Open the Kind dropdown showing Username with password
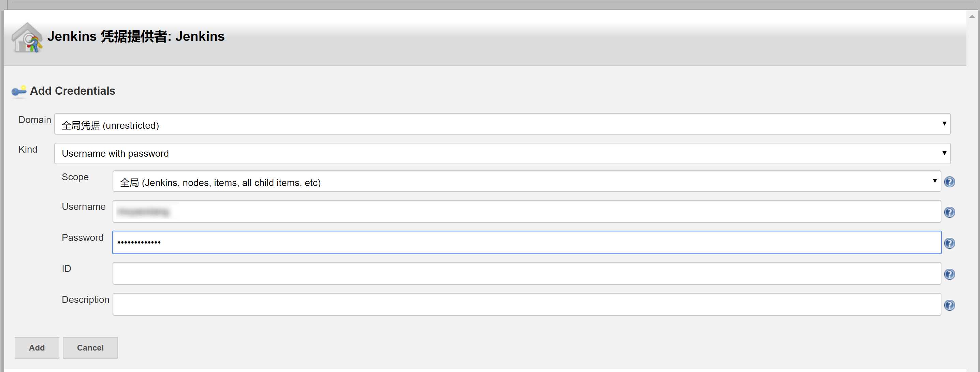The image size is (980, 372). (x=502, y=154)
